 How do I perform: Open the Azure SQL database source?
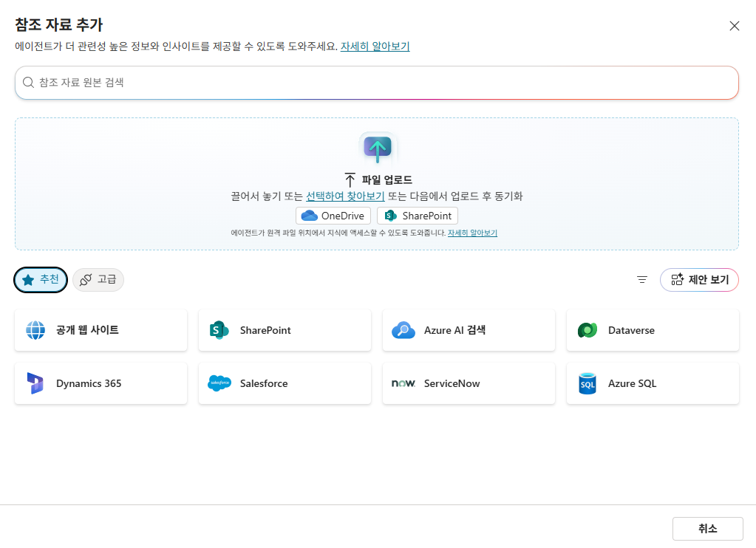[x=653, y=383]
